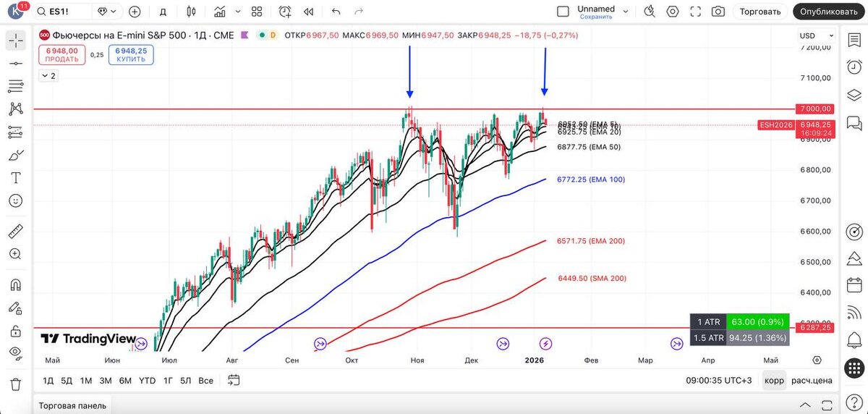The image size is (868, 414).
Task: Open the emoji icons tool
Action: [15, 200]
